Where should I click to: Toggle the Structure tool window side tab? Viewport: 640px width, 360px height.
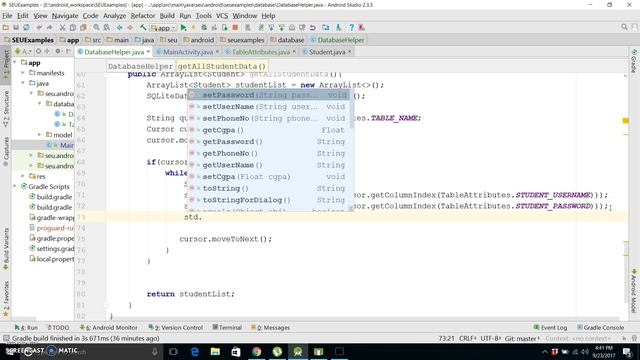(x=6, y=109)
